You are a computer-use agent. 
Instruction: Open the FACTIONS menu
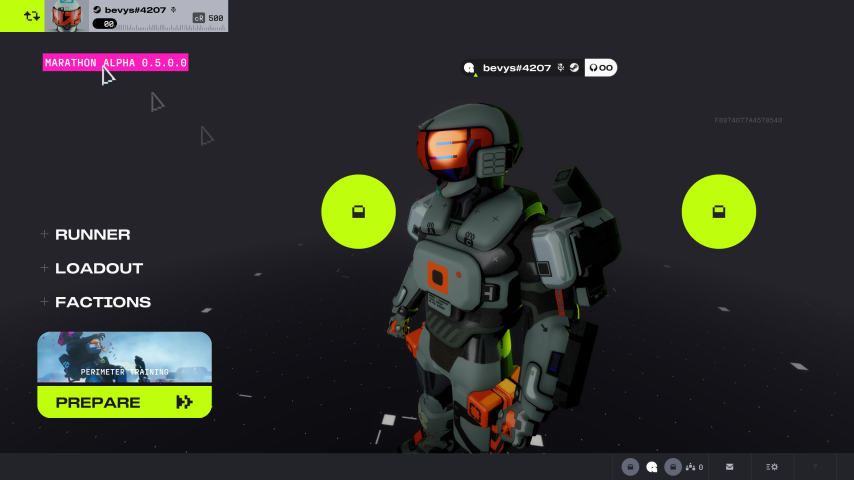(103, 302)
